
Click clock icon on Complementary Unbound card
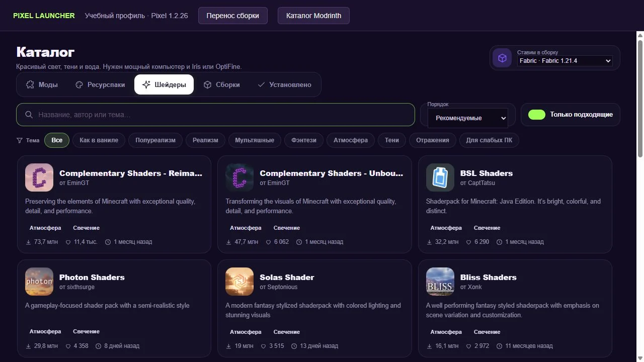(x=299, y=242)
